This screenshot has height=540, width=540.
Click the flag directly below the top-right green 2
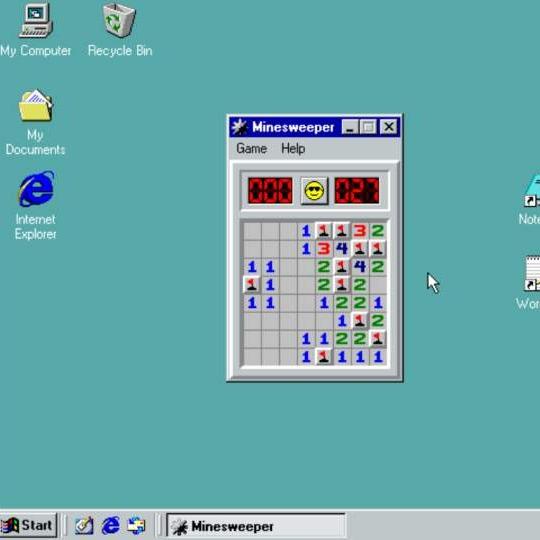click(377, 249)
